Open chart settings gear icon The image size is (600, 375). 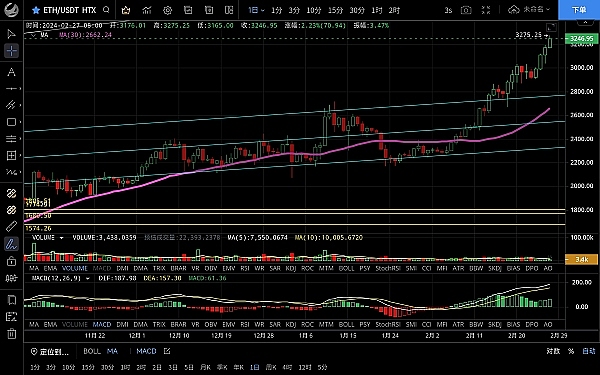click(x=168, y=10)
